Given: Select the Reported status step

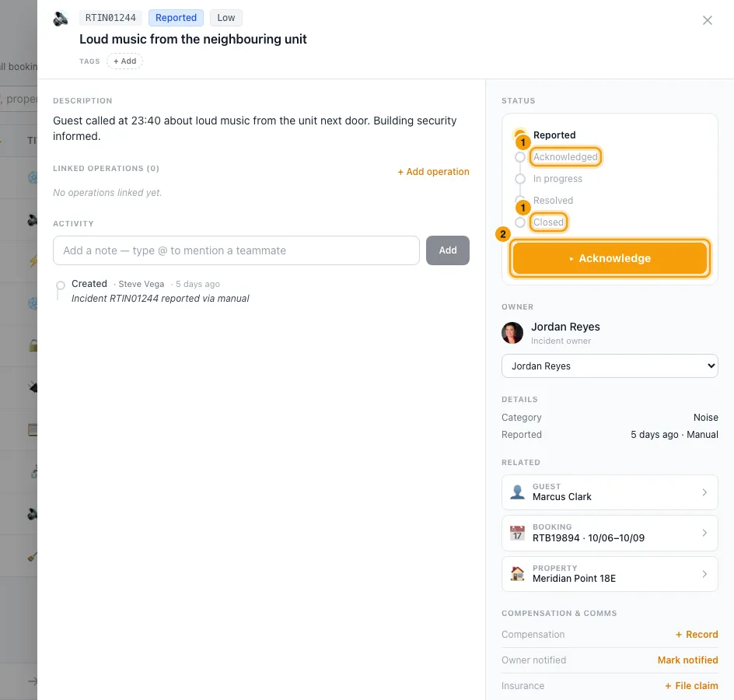Looking at the screenshot, I should pyautogui.click(x=554, y=135).
